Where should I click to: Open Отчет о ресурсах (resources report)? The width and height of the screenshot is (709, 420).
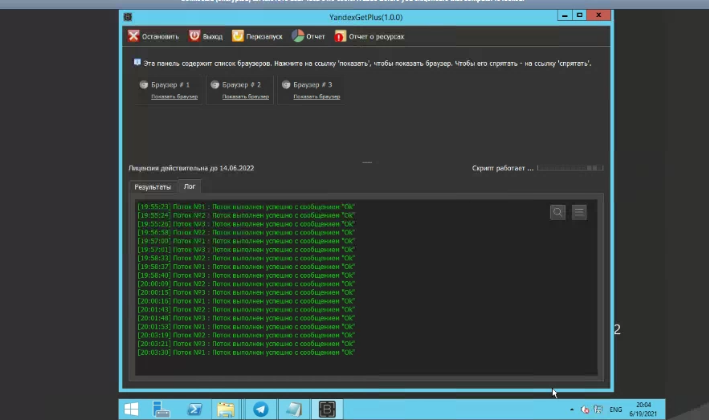(369, 36)
